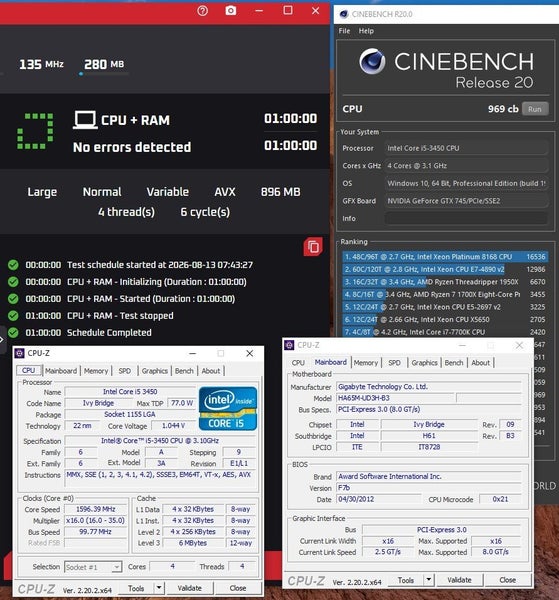Click the 'Test schedule started' log entry

pos(130,265)
